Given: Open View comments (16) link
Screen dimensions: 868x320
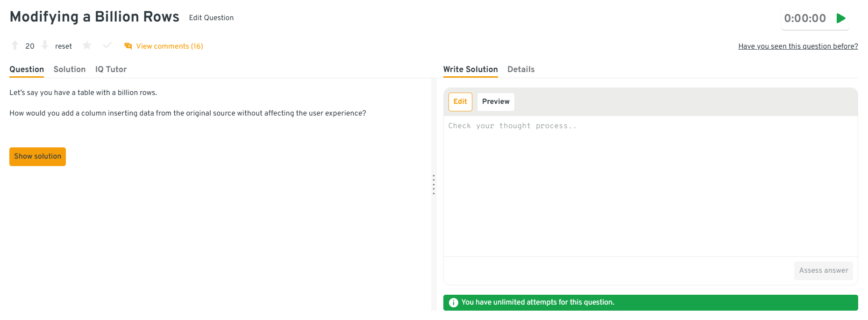Looking at the screenshot, I should (x=170, y=46).
